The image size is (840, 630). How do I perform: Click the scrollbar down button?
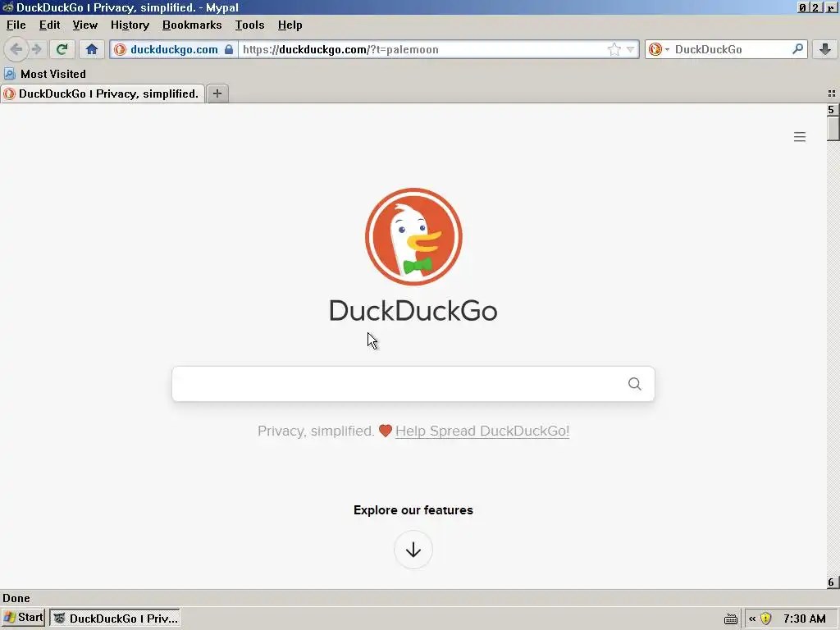(x=831, y=582)
